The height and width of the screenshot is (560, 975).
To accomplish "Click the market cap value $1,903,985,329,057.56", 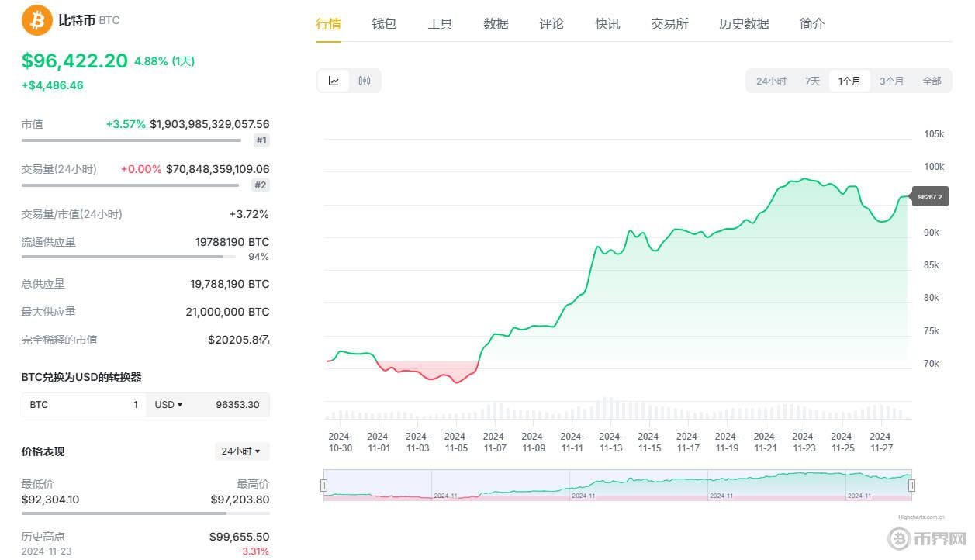I will coord(209,124).
